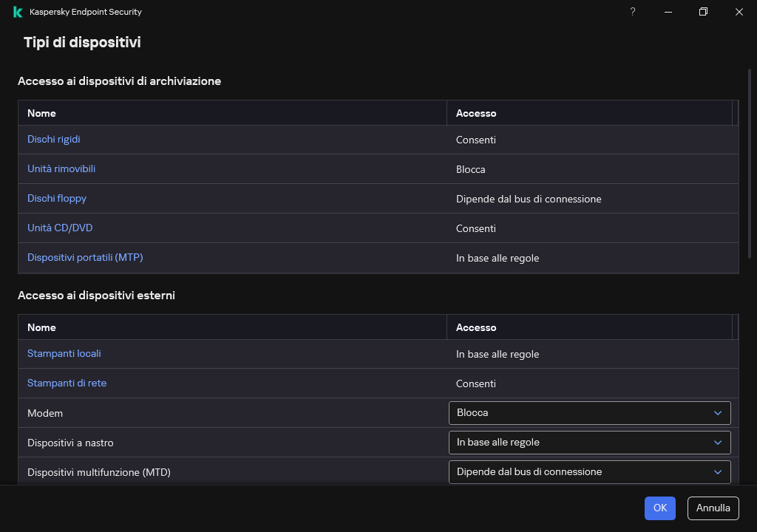Open Unità CD/DVD settings

coord(60,228)
